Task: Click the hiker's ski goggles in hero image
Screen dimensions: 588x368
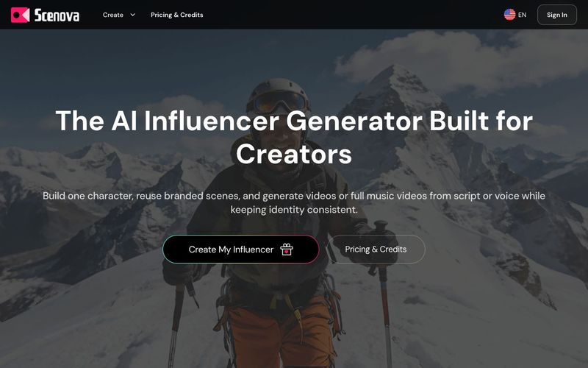Action: tap(280, 102)
